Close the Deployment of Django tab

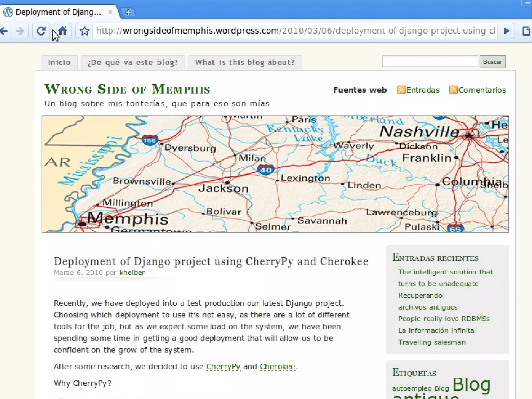pyautogui.click(x=110, y=12)
